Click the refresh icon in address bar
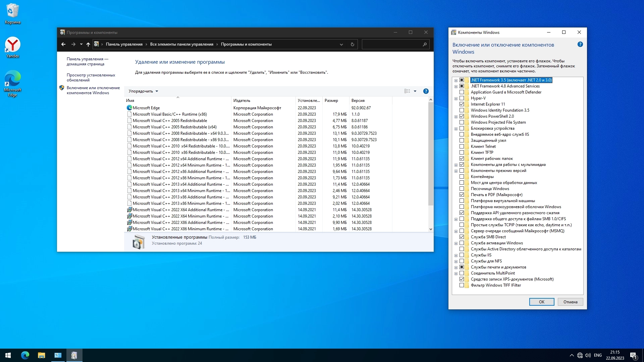Screen dimensions: 644x362 point(352,44)
